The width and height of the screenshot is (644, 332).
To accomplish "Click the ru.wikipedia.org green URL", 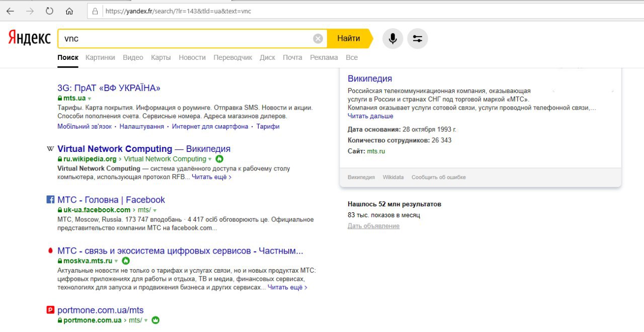I will [x=90, y=159].
